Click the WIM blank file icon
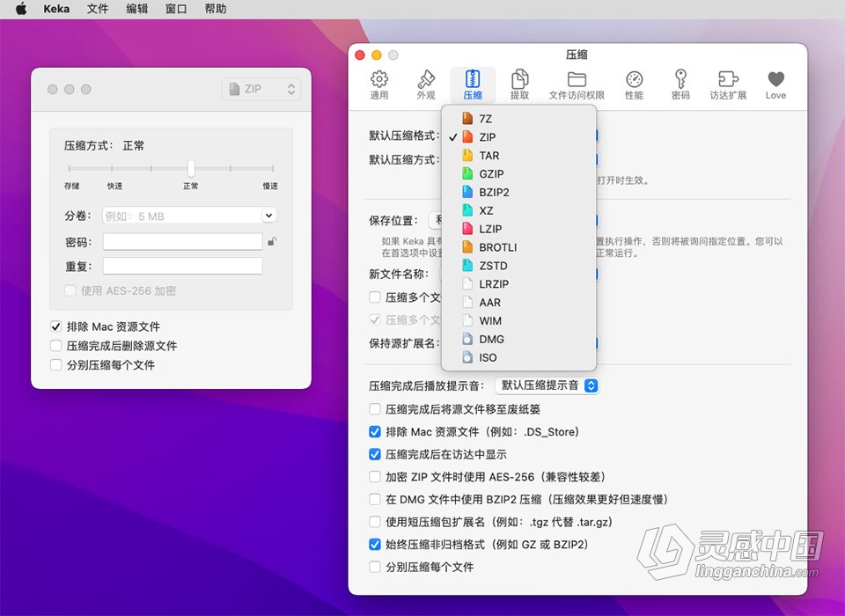This screenshot has height=616, width=845. [467, 320]
